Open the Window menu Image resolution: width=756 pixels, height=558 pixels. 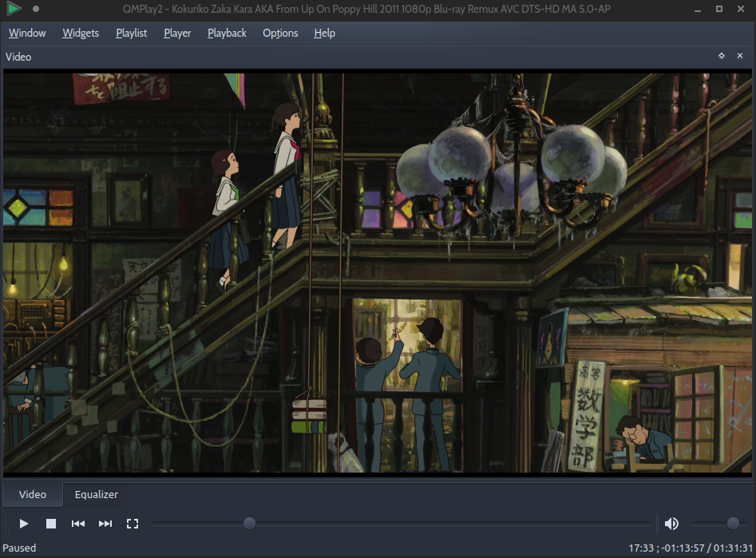tap(27, 33)
